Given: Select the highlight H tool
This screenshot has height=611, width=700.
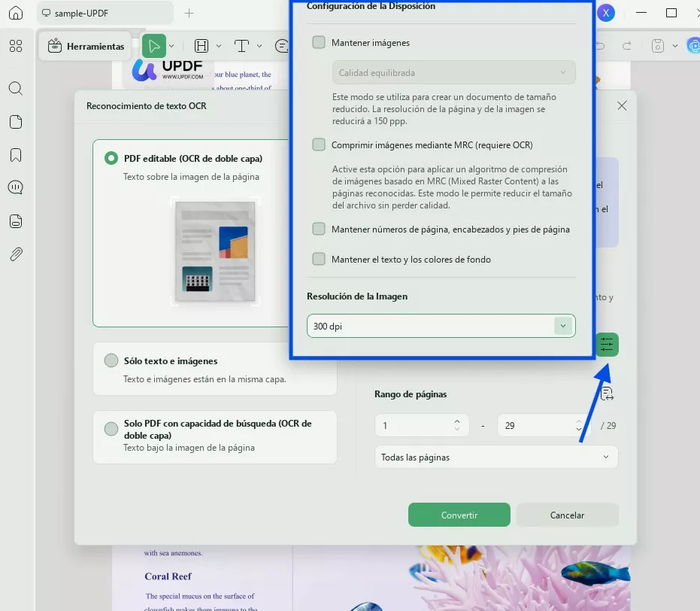Looking at the screenshot, I should coord(202,46).
